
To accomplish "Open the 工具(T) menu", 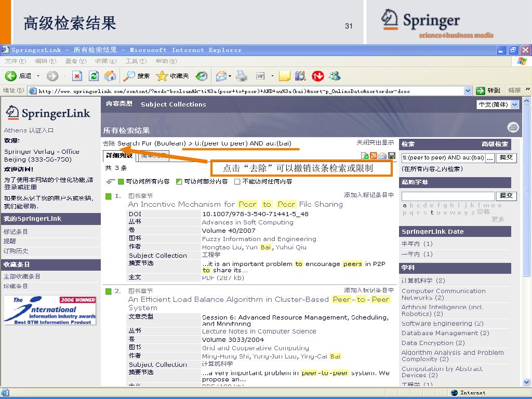I will (136, 61).
